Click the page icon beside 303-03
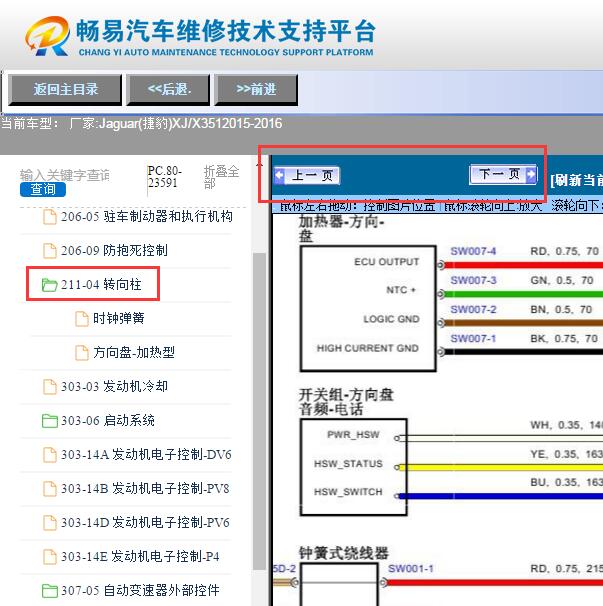The width and height of the screenshot is (603, 606). tap(49, 387)
